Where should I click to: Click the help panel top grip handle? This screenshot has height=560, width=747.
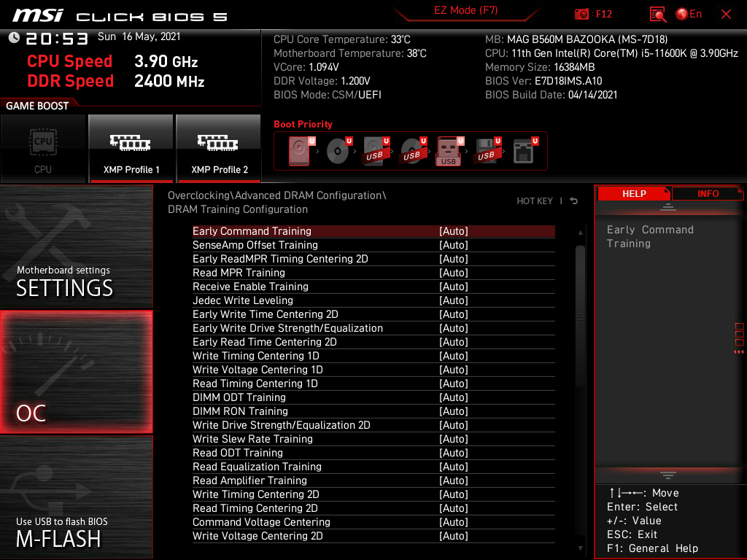[668, 207]
